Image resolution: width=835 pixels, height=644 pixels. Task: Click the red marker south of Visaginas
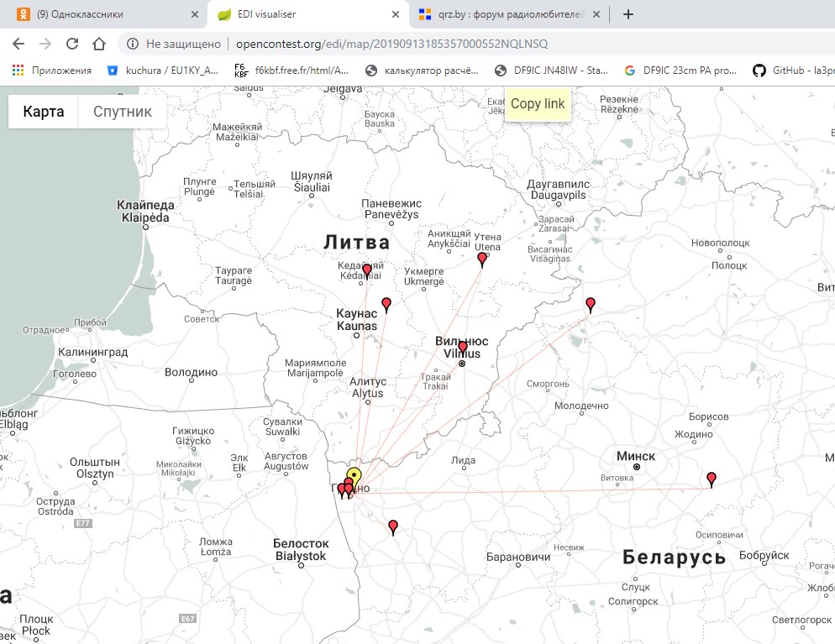click(591, 303)
